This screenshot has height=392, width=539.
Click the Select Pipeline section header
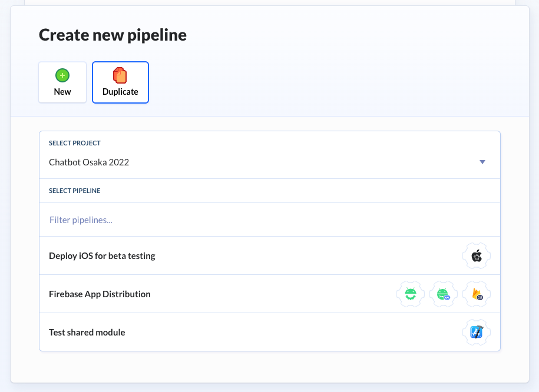pos(75,191)
